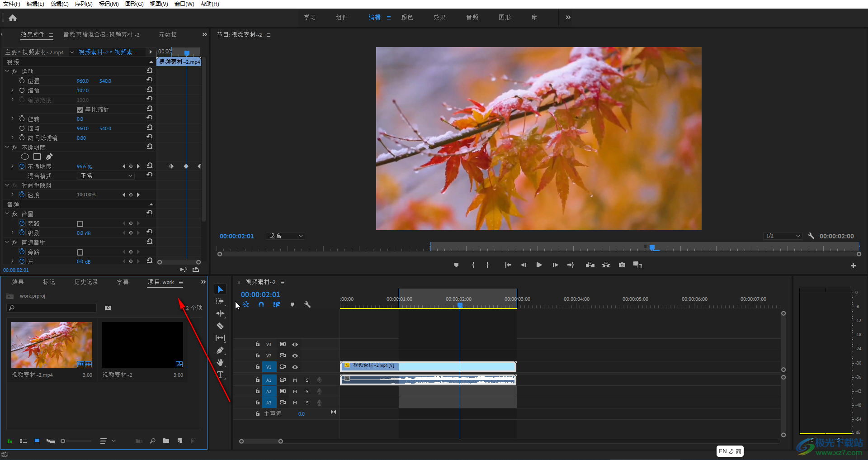
Task: Select the Track Select Forward tool
Action: coord(220,301)
